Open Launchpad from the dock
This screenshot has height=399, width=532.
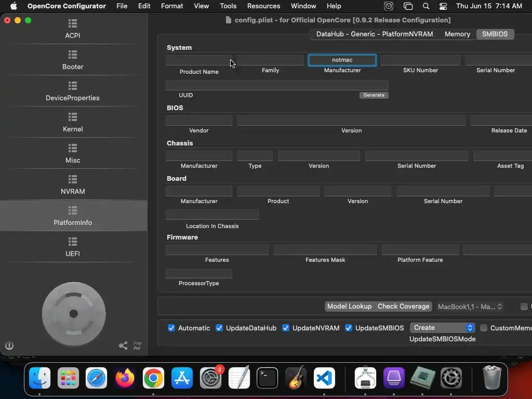tap(68, 378)
